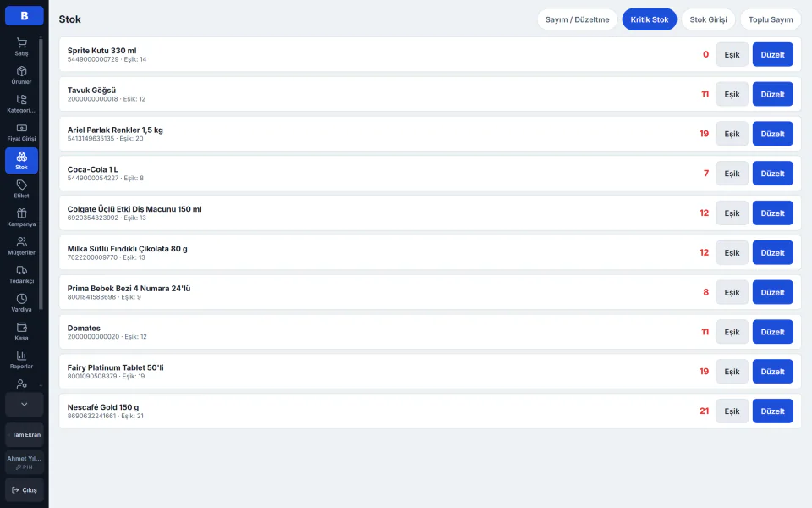Click Eşik for Nescafé Gold 150 g
This screenshot has height=508, width=812.
point(732,411)
